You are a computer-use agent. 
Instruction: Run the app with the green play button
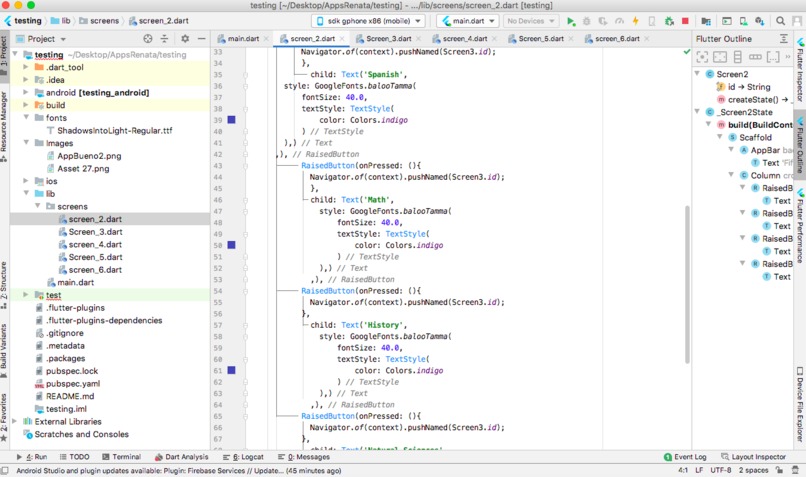point(571,21)
